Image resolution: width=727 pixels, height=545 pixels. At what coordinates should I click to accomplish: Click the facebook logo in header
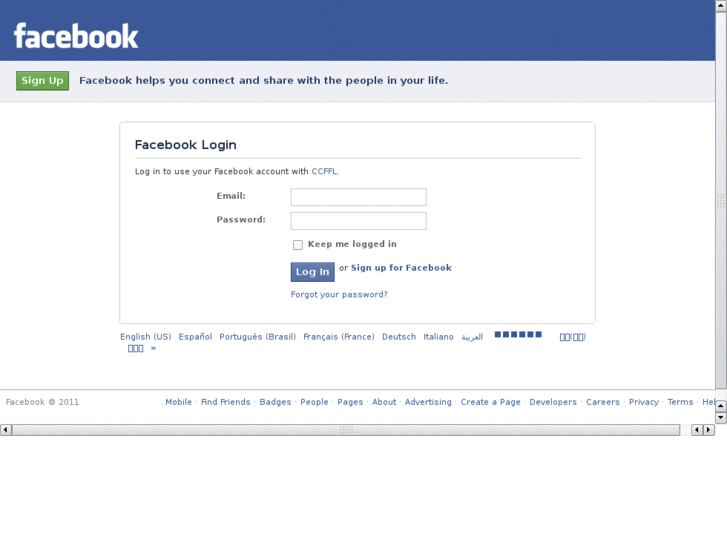tap(76, 36)
